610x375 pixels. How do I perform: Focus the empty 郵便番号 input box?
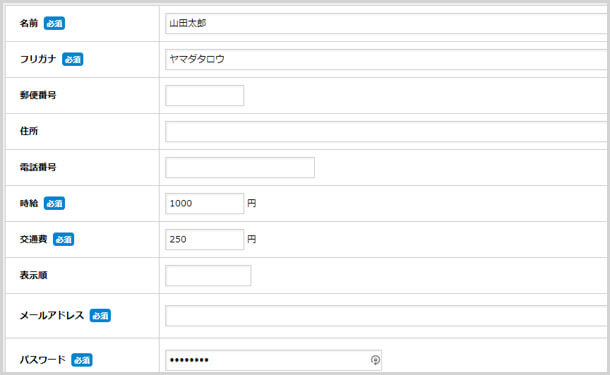205,95
